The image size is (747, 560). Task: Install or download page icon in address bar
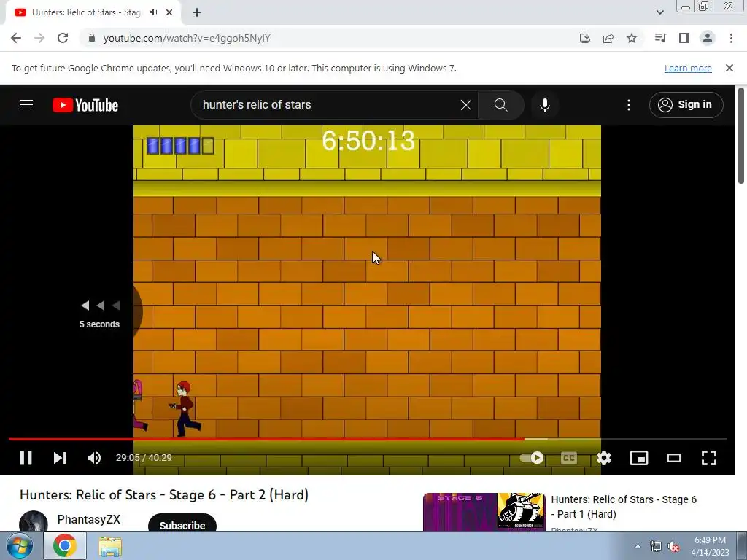click(585, 38)
